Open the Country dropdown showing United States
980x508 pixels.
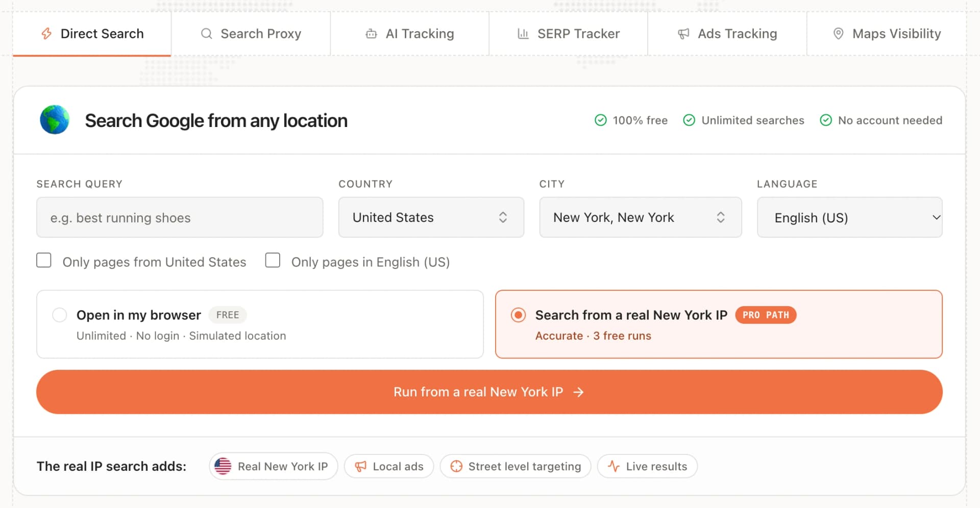pyautogui.click(x=431, y=217)
